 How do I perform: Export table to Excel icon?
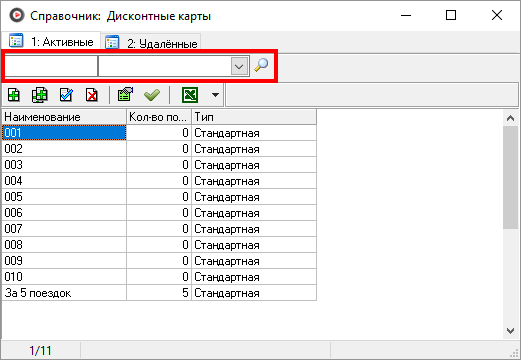click(x=190, y=95)
